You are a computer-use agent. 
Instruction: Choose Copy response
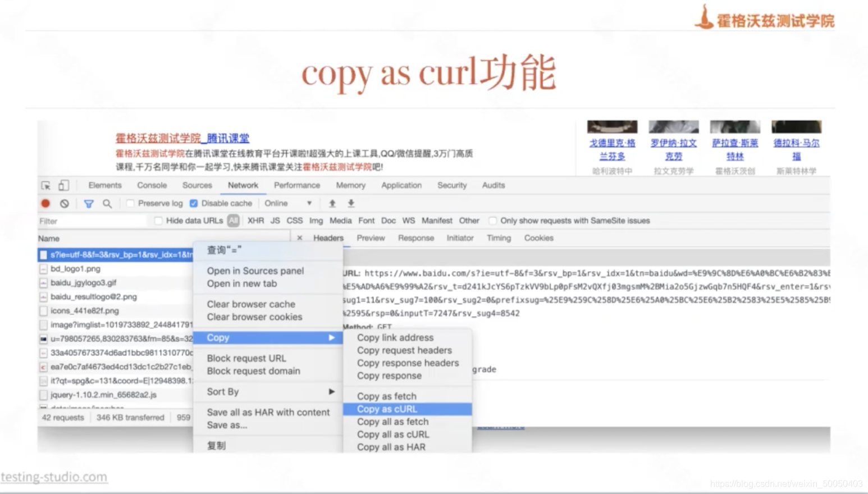pos(408,376)
